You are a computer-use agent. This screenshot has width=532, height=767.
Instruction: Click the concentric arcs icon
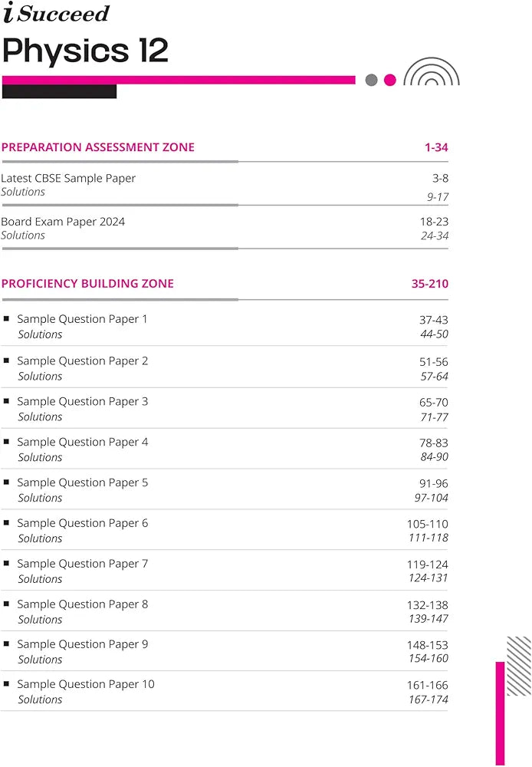point(431,72)
